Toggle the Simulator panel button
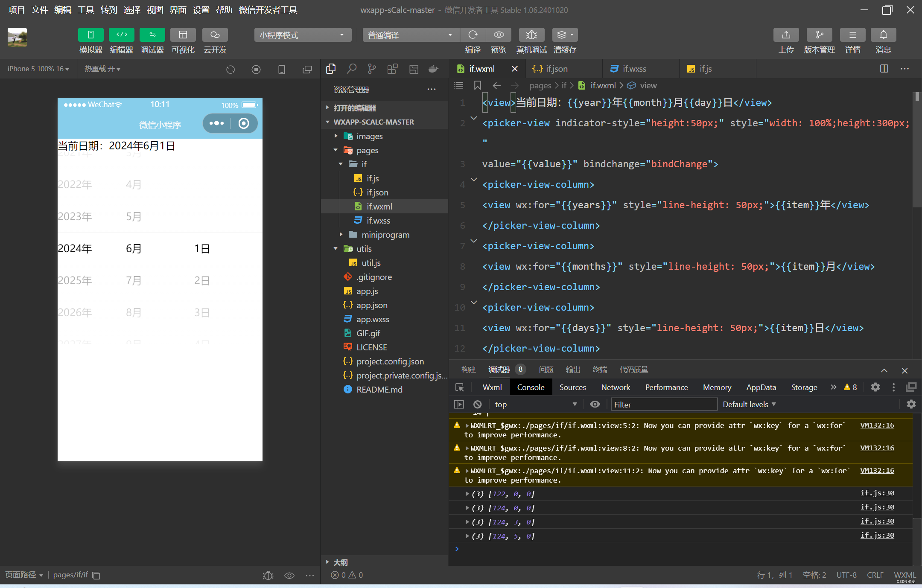 [90, 35]
